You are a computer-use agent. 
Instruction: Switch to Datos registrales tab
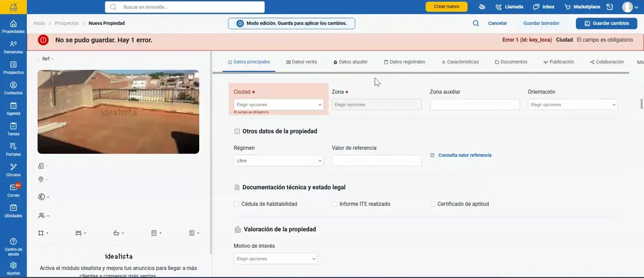click(x=405, y=62)
